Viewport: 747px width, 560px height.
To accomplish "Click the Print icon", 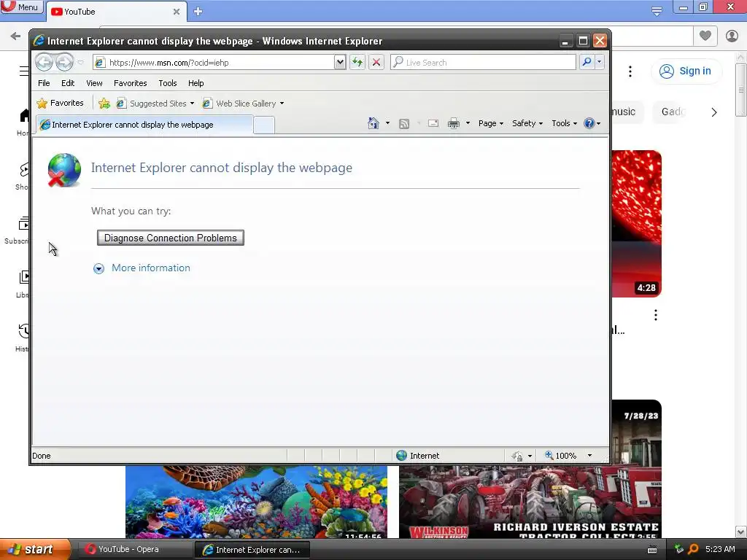I will coord(454,123).
